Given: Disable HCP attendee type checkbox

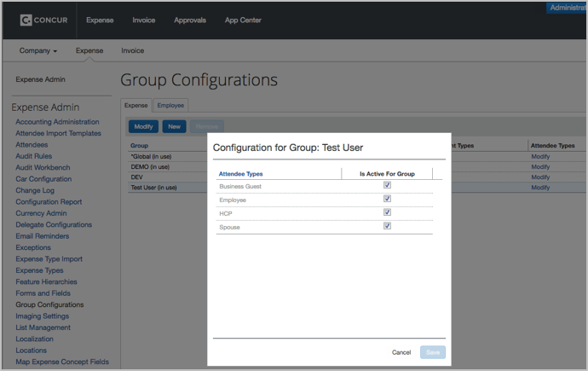Looking at the screenshot, I should 387,212.
